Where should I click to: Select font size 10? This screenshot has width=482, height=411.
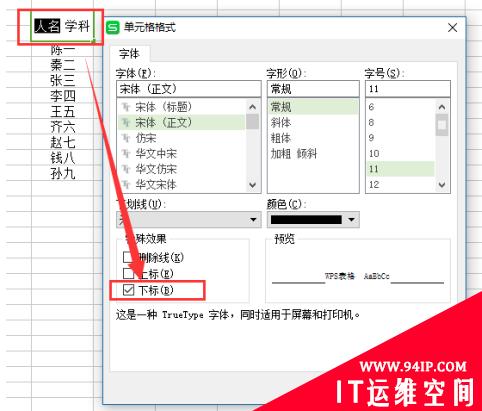[x=400, y=153]
